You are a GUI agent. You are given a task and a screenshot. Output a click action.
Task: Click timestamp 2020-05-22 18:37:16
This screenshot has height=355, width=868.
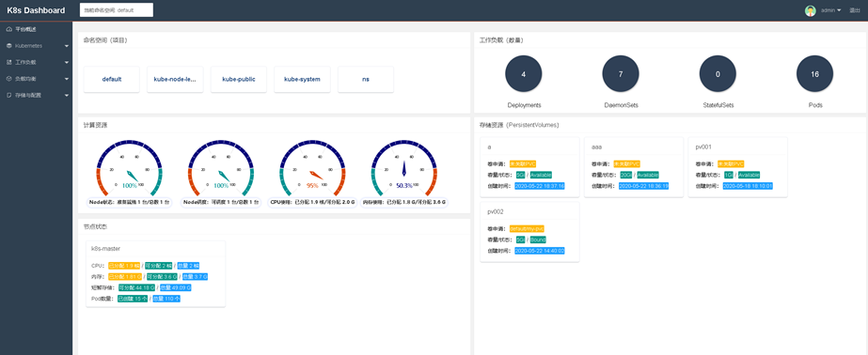pyautogui.click(x=540, y=186)
